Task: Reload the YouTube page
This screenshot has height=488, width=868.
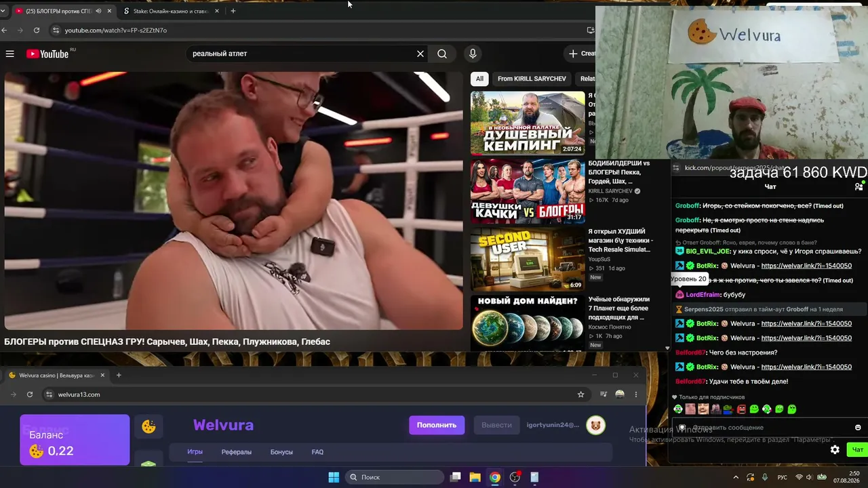Action: tap(37, 30)
